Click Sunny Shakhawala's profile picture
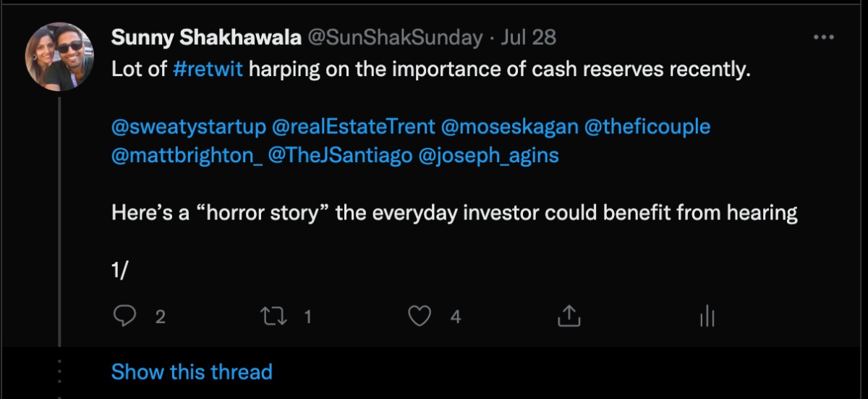This screenshot has height=399, width=868. (x=59, y=56)
